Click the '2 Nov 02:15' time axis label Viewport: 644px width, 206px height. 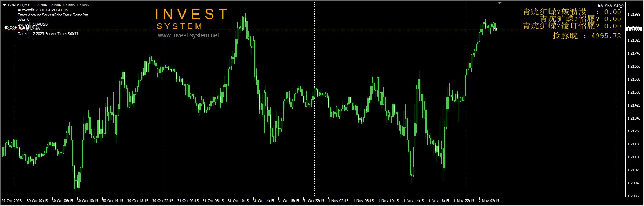489,201
